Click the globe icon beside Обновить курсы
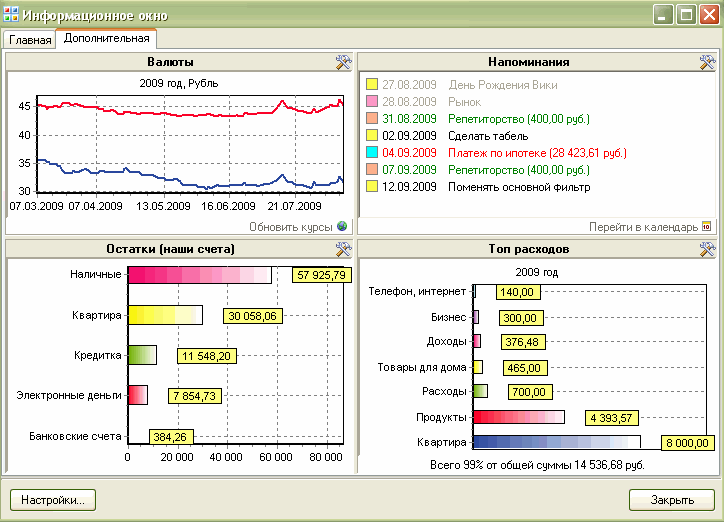The width and height of the screenshot is (724, 522). [342, 227]
